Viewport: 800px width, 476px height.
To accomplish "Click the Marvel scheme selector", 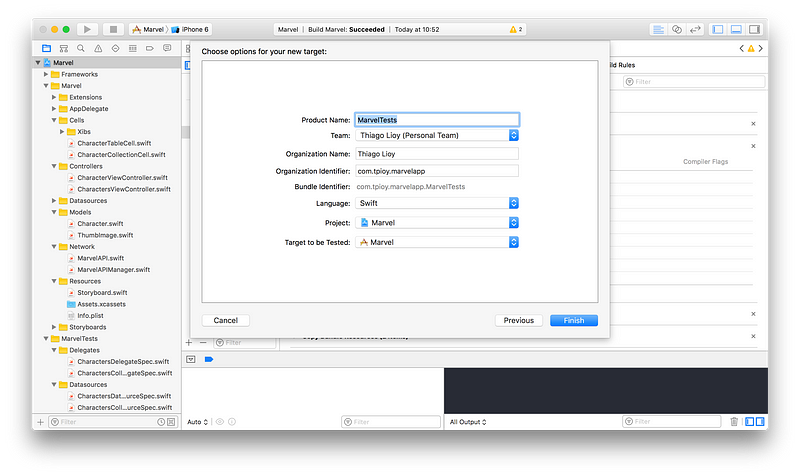I will click(148, 30).
